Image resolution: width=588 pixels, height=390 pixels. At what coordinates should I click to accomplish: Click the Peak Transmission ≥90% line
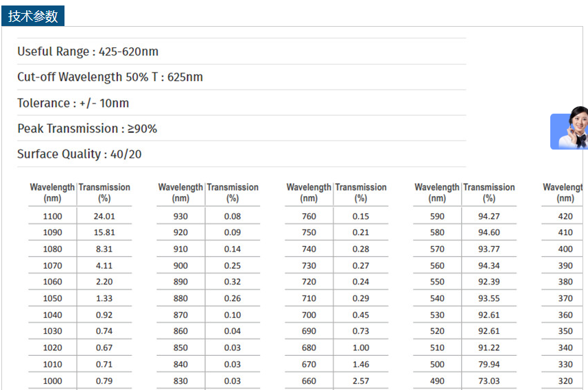tap(87, 128)
